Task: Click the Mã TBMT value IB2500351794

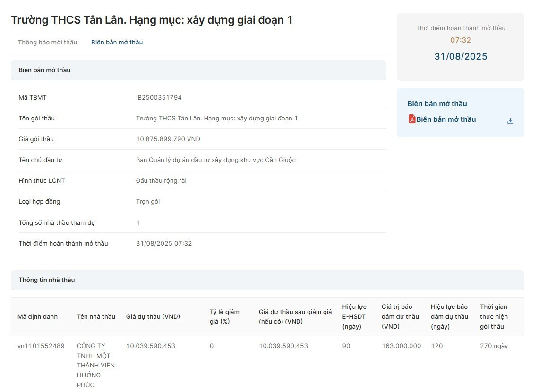Action: pyautogui.click(x=159, y=98)
